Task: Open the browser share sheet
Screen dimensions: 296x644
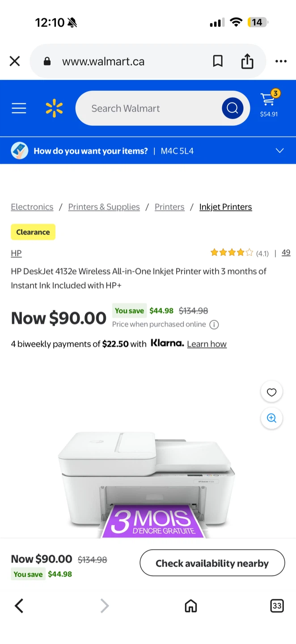Action: [247, 61]
